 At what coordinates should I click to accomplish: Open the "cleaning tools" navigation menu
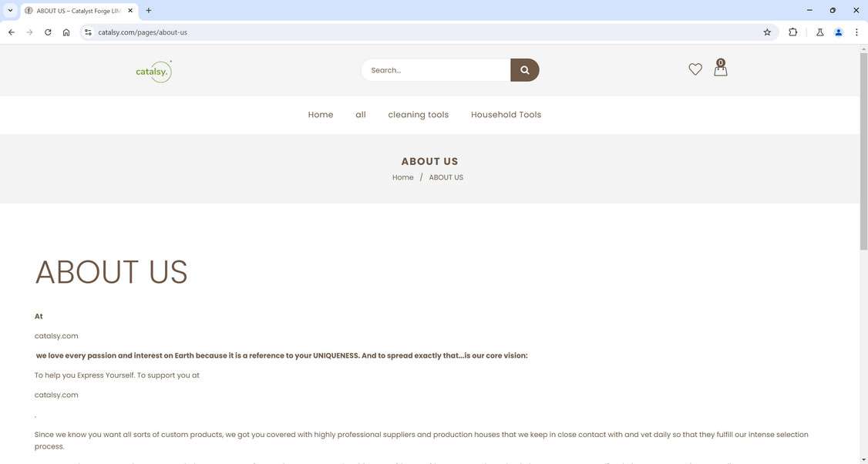tap(418, 114)
